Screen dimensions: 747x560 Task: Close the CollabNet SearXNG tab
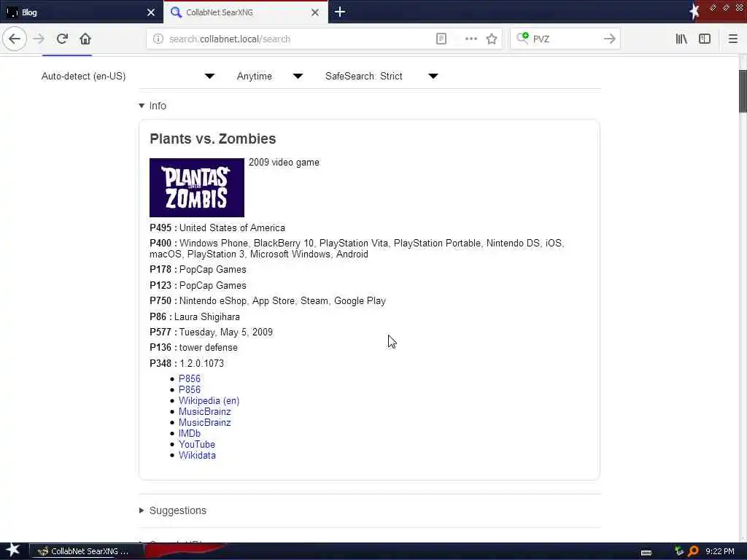click(315, 12)
